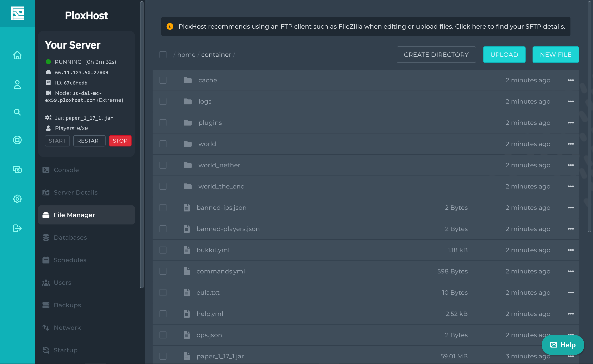
Task: Check the paper_1_17_1.jar checkbox
Action: coord(163,356)
